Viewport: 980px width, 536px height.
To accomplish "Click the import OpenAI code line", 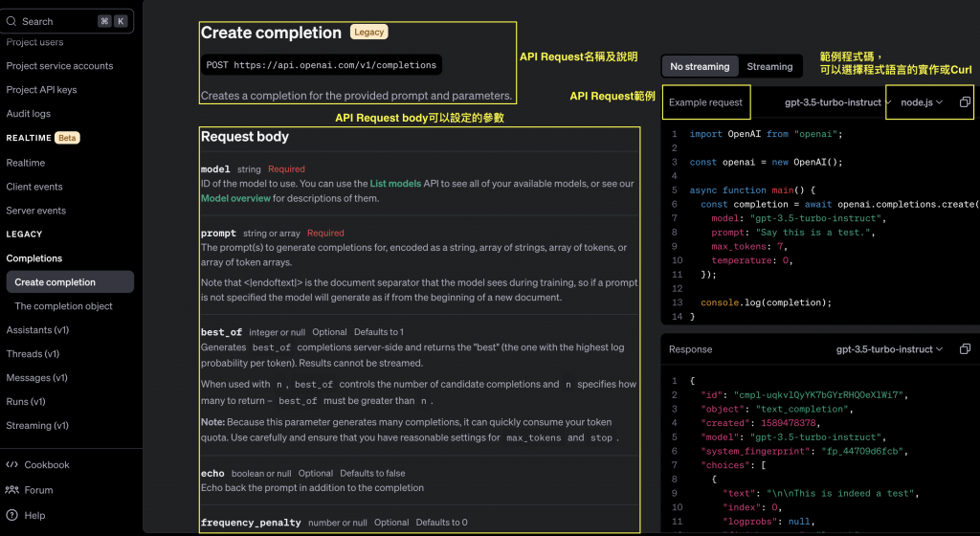I will click(x=767, y=134).
